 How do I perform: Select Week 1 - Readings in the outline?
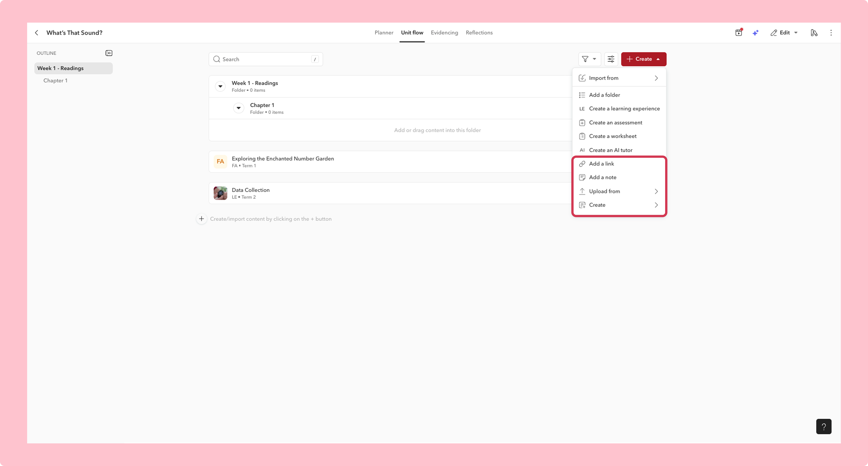(73, 68)
